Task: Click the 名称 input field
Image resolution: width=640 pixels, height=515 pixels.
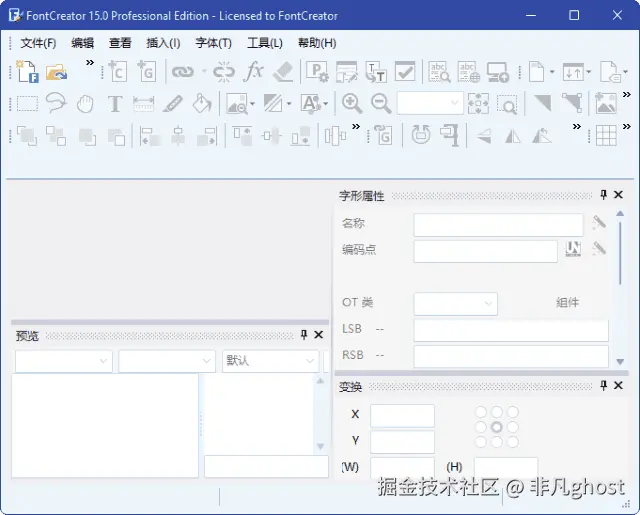Action: click(x=498, y=225)
